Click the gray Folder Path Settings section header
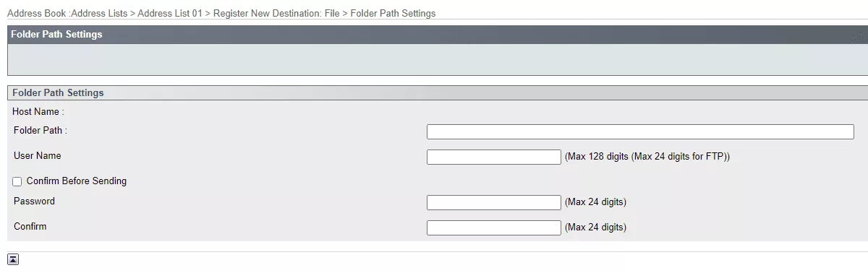The width and height of the screenshot is (868, 273). [438, 93]
